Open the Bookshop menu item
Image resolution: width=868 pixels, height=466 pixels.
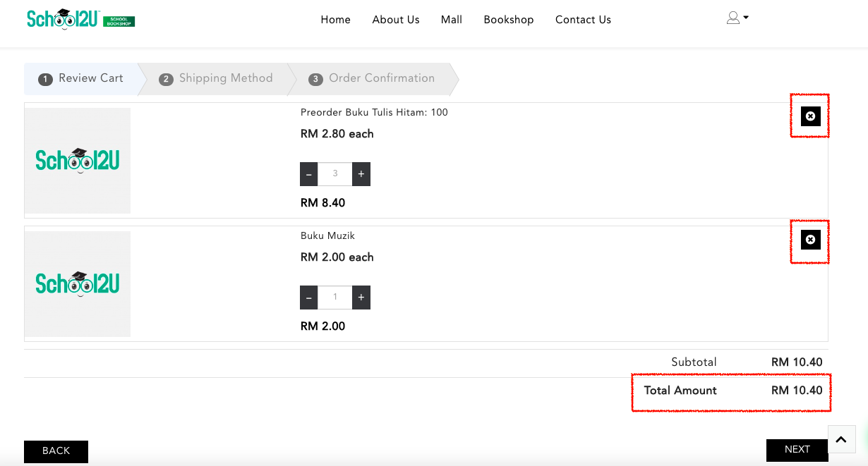[509, 20]
